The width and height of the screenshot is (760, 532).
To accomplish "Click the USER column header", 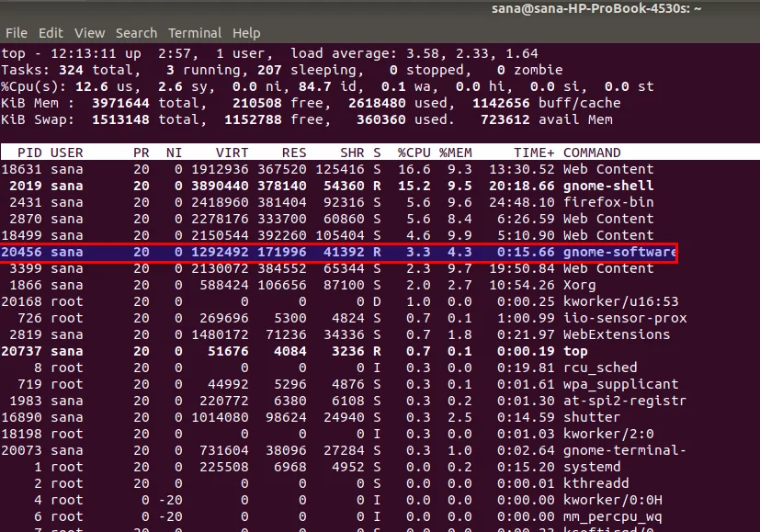I will tap(67, 153).
